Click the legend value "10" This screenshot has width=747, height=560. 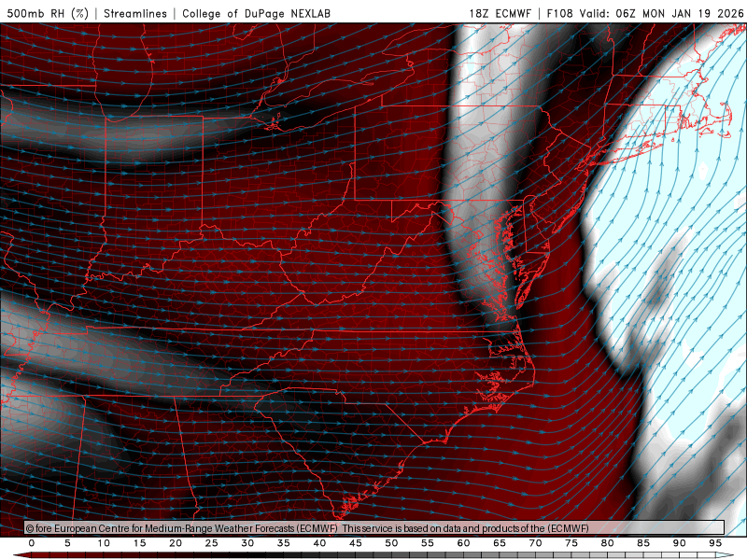pos(104,543)
